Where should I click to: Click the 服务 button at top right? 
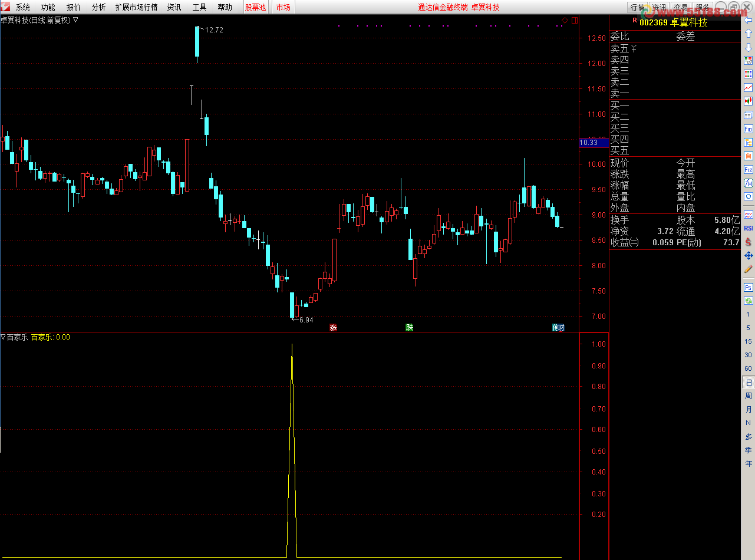point(703,7)
